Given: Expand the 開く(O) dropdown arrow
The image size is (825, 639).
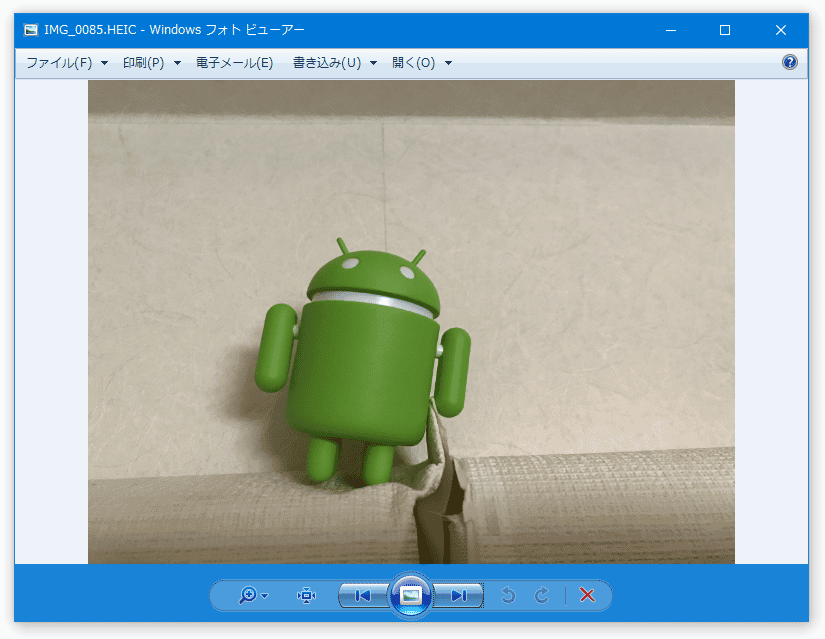Looking at the screenshot, I should [x=448, y=63].
